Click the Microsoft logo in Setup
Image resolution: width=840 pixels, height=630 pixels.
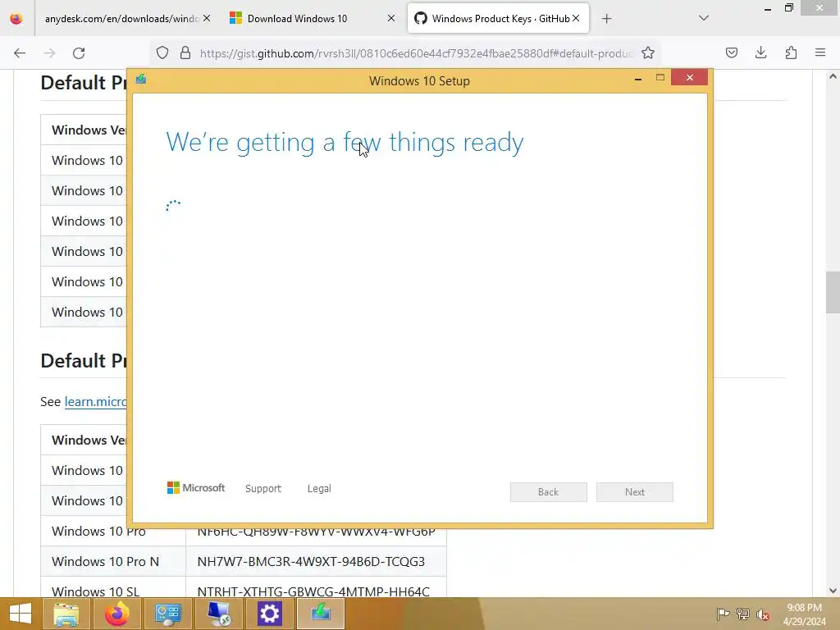[196, 488]
